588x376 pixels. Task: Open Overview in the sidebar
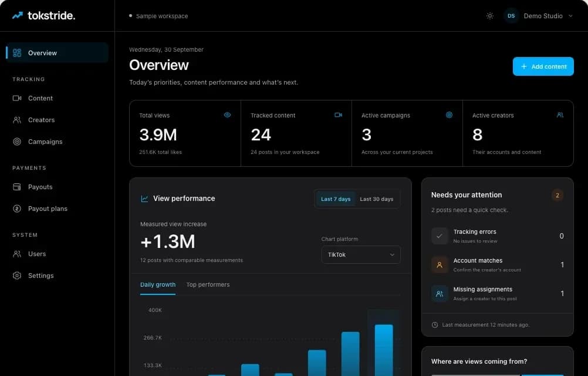click(x=57, y=53)
